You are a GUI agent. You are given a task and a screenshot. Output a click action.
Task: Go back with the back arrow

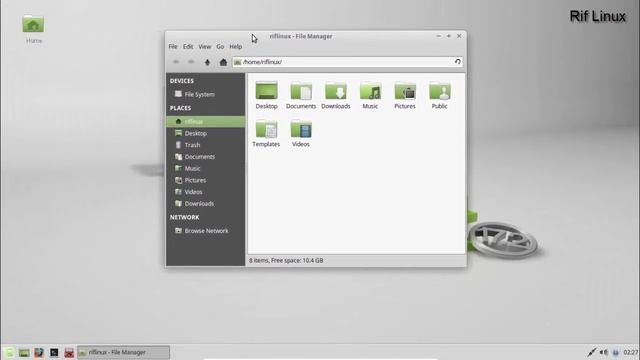point(176,62)
